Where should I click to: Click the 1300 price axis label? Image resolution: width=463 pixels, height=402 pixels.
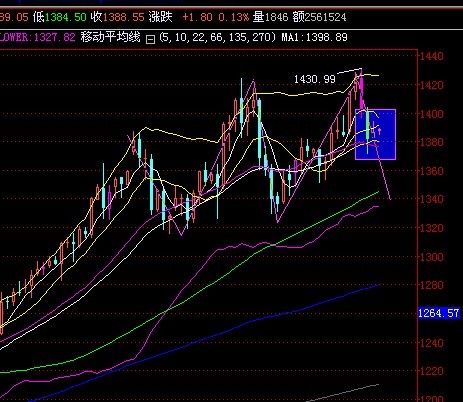[x=432, y=257]
